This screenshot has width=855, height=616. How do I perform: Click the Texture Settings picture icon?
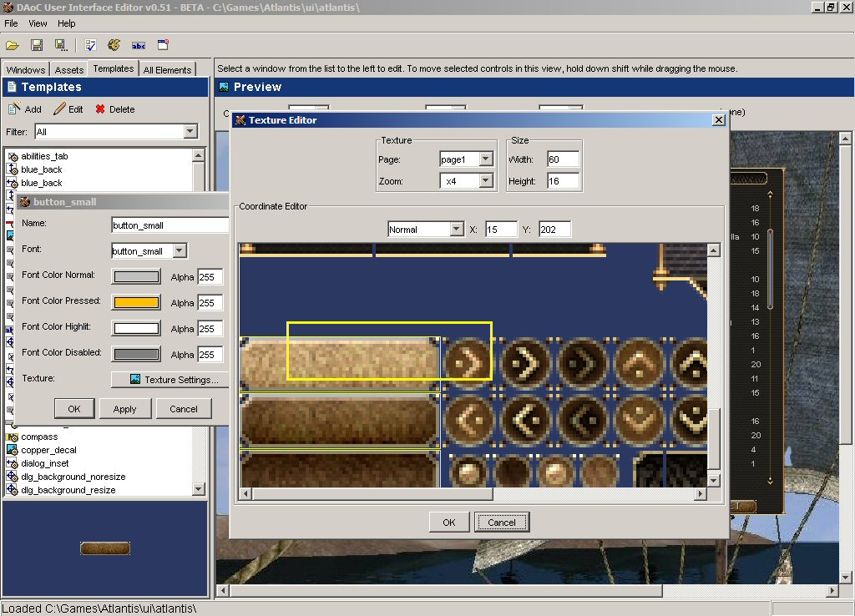pyautogui.click(x=135, y=380)
